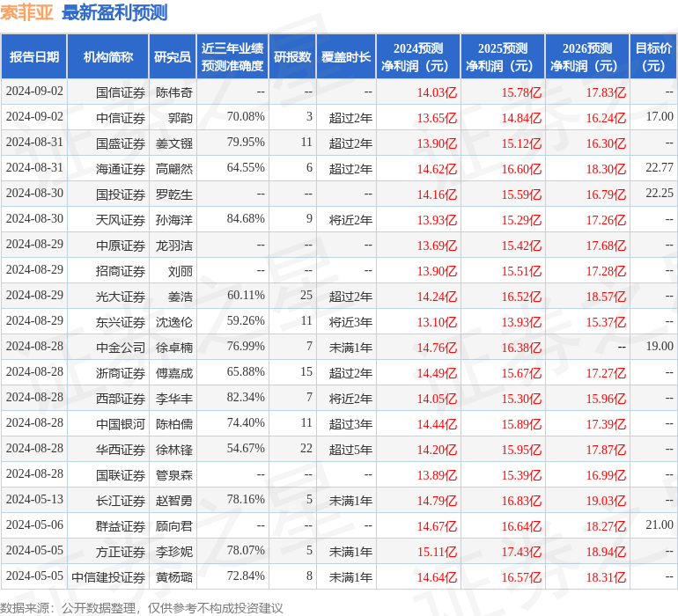The height and width of the screenshot is (616, 678).
Task: Click researcher name 徐卓楠
Action: (x=174, y=348)
